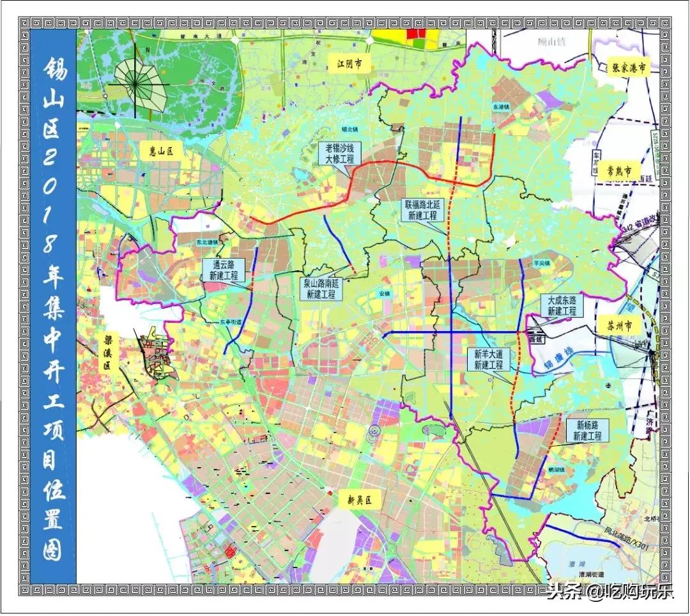
Task: Click the 羊尖镇 town label
Action: coord(542,263)
